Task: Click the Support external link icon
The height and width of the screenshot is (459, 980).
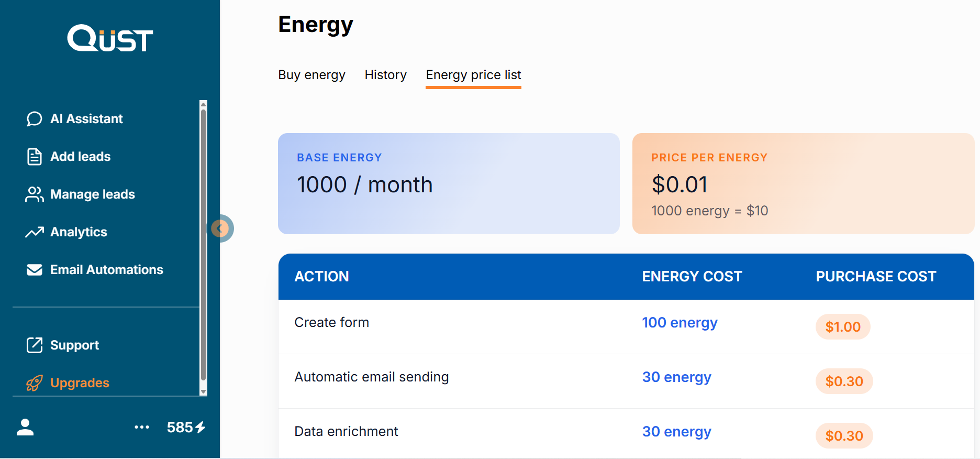Action: pos(35,345)
